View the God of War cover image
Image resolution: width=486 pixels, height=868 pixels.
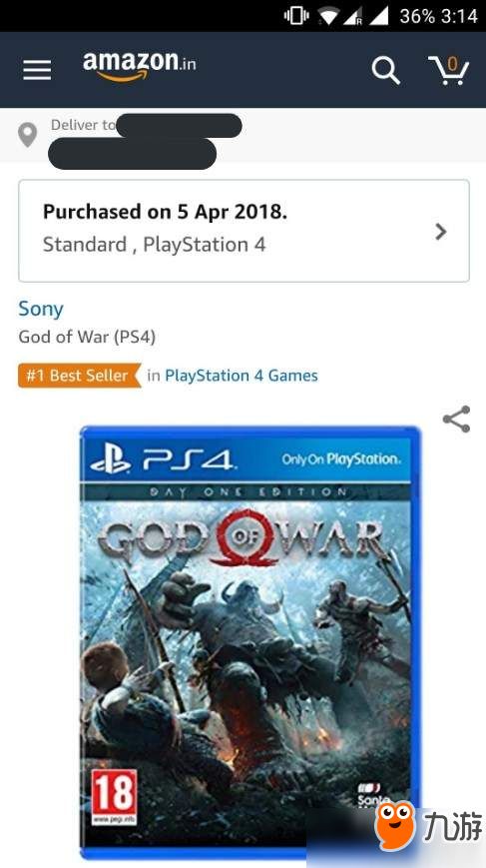249,642
